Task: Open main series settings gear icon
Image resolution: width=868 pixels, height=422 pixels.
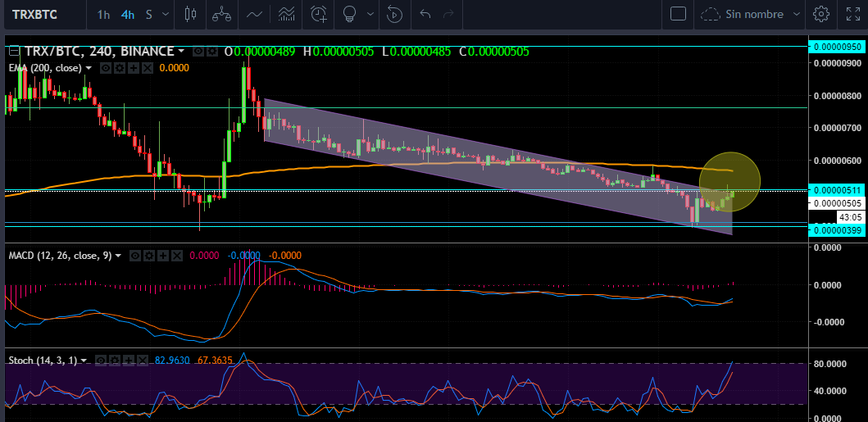Action: pos(211,52)
